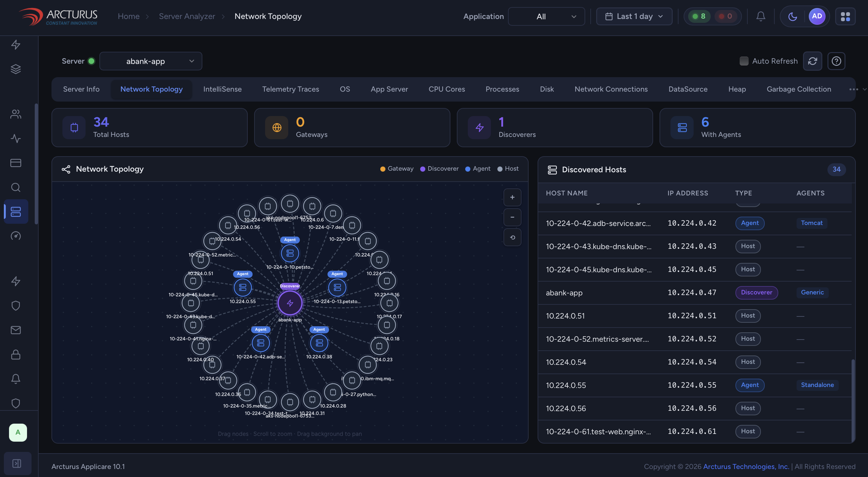This screenshot has height=477, width=868.
Task: Click the notification bell in the header
Action: 761,16
